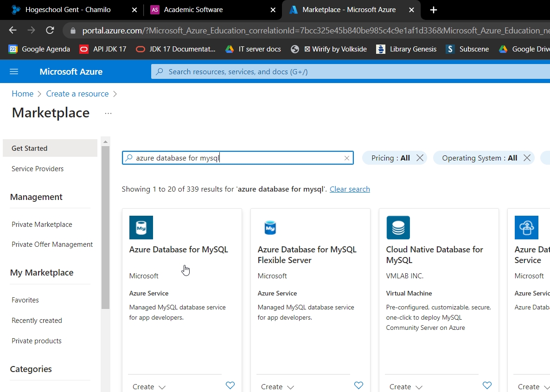This screenshot has width=550, height=392.
Task: Click the padlock site info icon
Action: pyautogui.click(x=73, y=31)
